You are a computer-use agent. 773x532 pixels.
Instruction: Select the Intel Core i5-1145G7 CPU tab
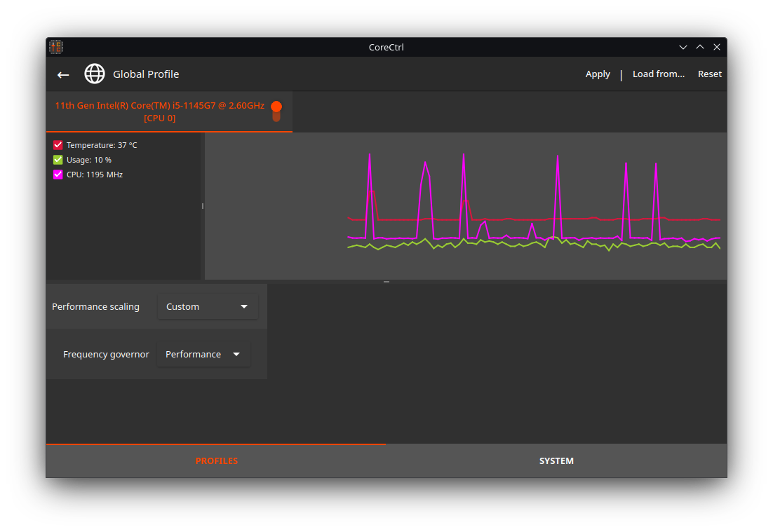tap(160, 111)
